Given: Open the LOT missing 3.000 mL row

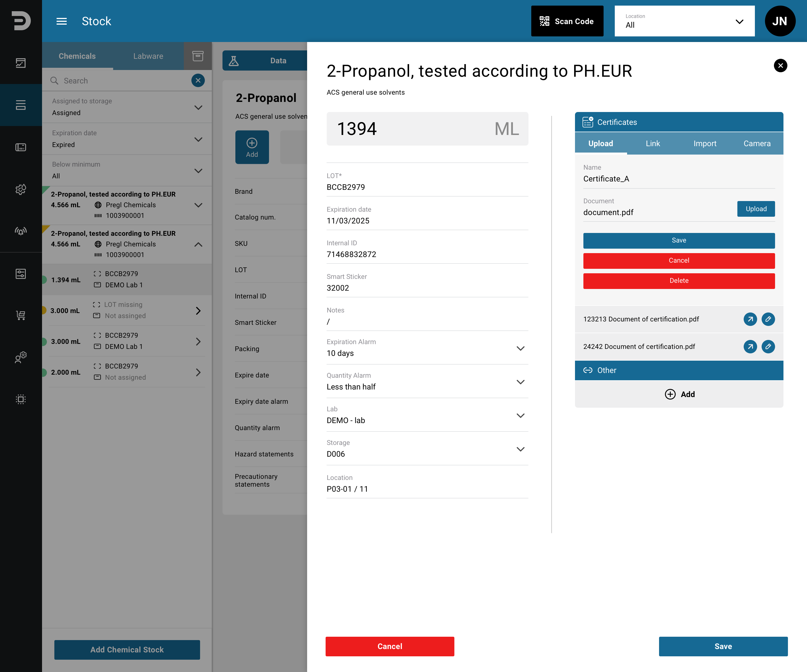Looking at the screenshot, I should click(x=127, y=310).
